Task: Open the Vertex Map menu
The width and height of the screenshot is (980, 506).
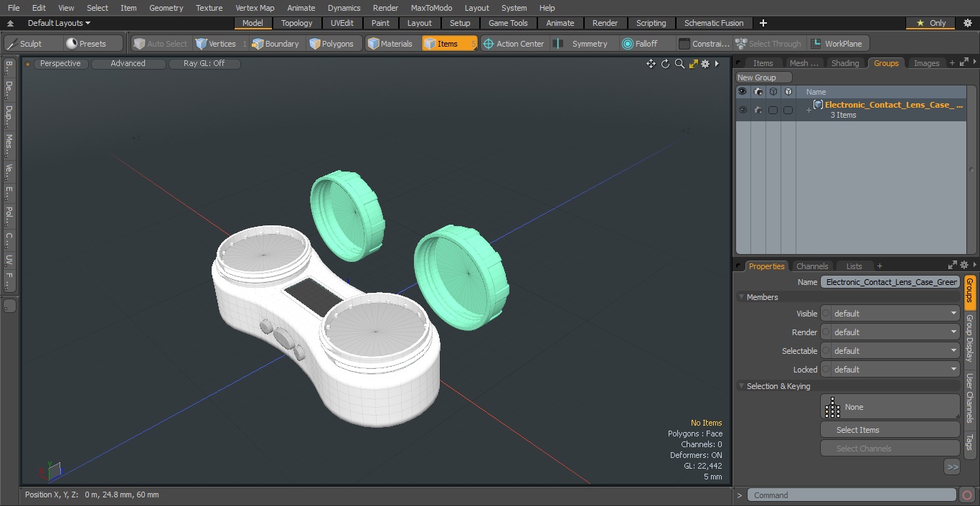Action: (255, 8)
